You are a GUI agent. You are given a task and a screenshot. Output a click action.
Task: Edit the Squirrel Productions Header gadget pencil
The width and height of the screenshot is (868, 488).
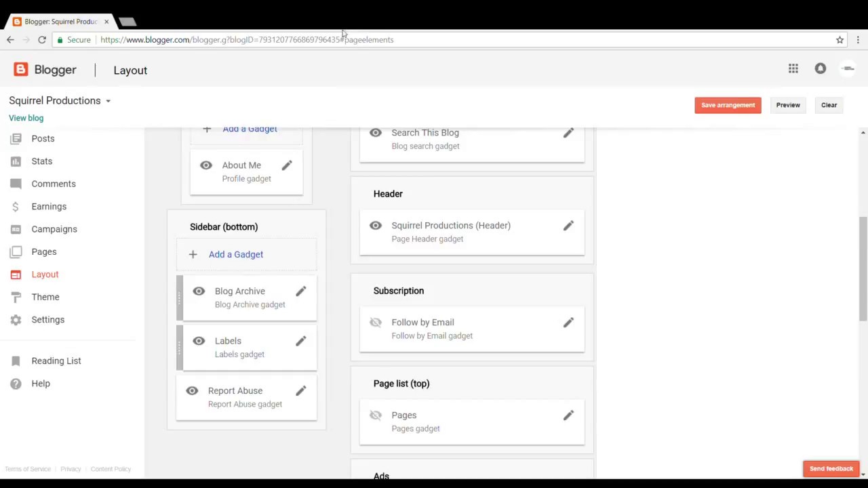pyautogui.click(x=568, y=226)
